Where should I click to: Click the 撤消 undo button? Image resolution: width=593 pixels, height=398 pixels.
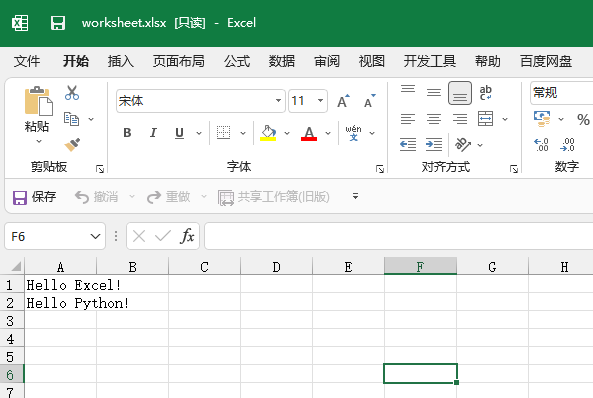tap(96, 197)
